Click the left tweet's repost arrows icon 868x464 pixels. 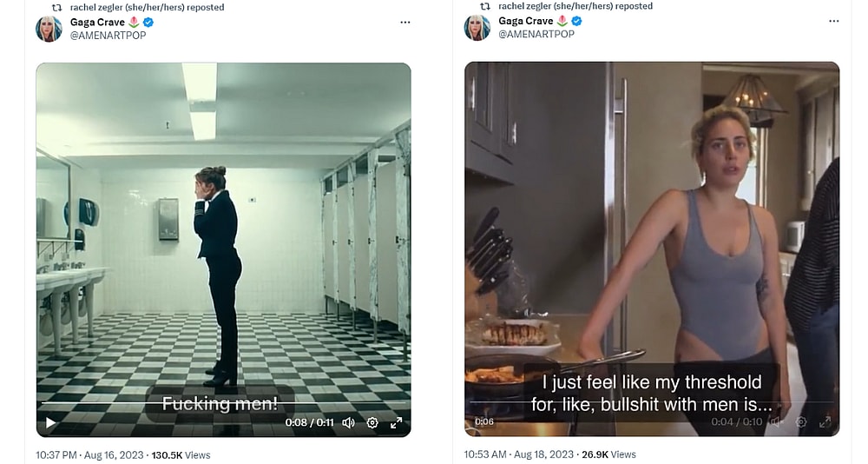pyautogui.click(x=57, y=7)
